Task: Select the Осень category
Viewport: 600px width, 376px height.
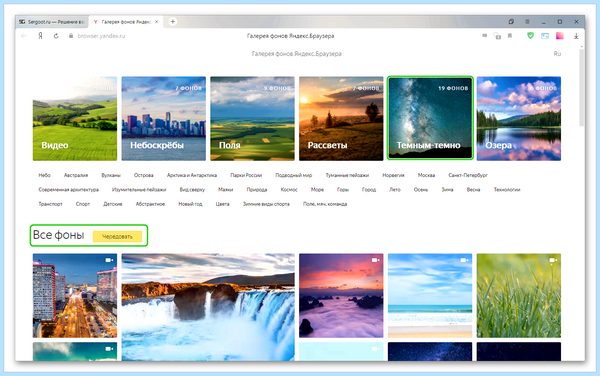Action: pyautogui.click(x=421, y=190)
